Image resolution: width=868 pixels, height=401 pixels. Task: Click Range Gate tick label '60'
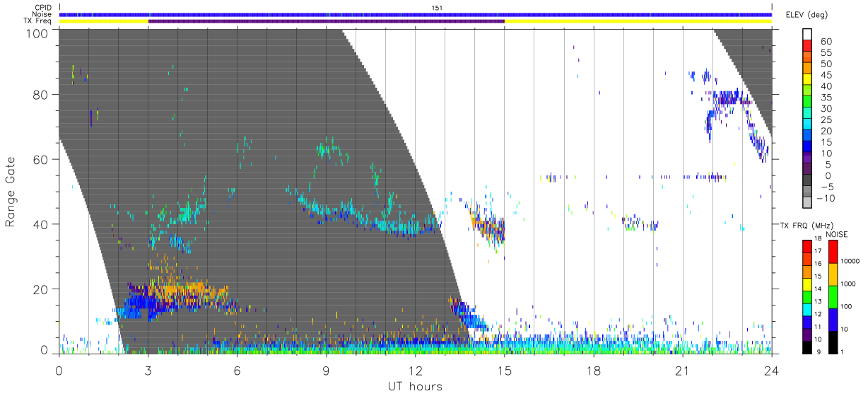tap(41, 159)
